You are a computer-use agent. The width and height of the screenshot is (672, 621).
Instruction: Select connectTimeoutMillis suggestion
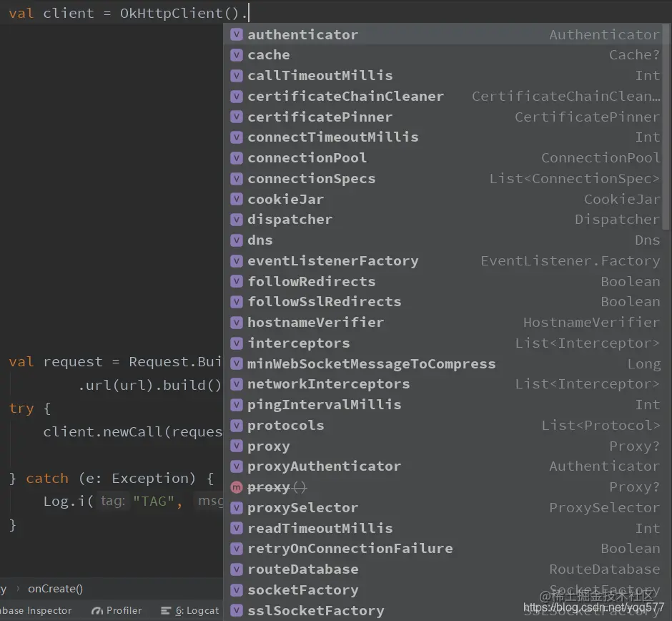coord(443,137)
